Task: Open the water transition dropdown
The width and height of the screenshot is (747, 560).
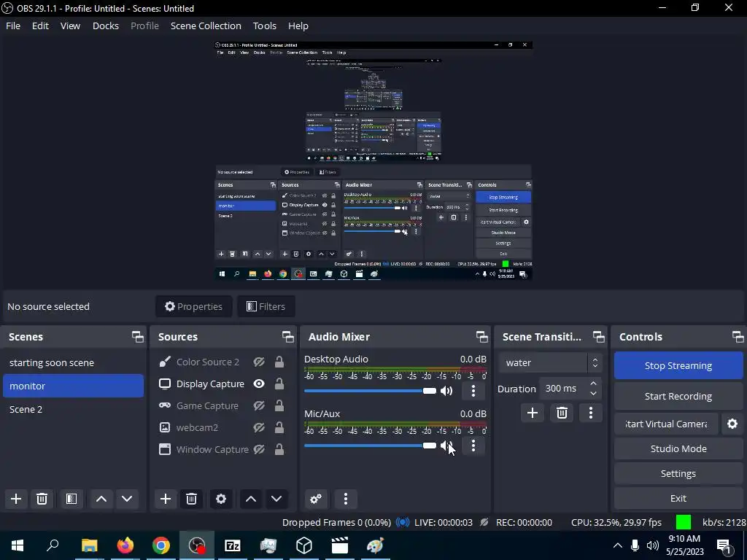Action: pyautogui.click(x=550, y=363)
